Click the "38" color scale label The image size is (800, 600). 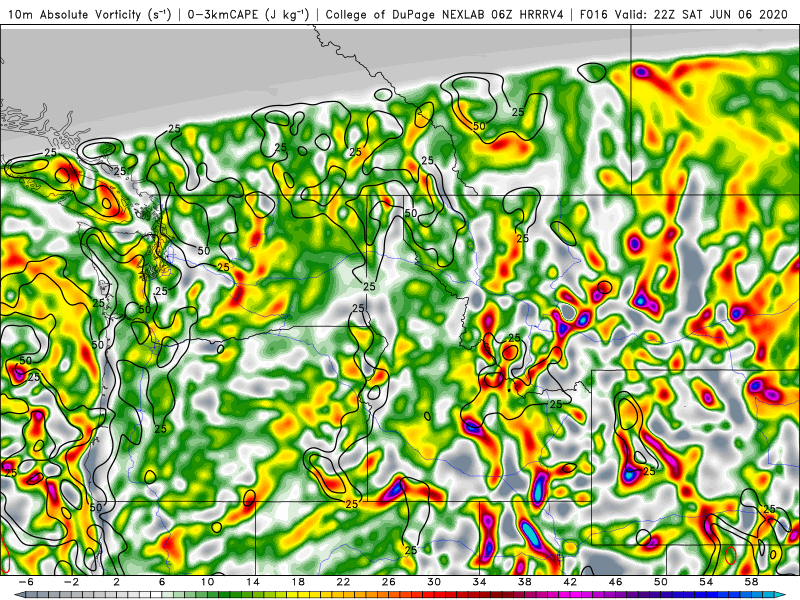(525, 582)
